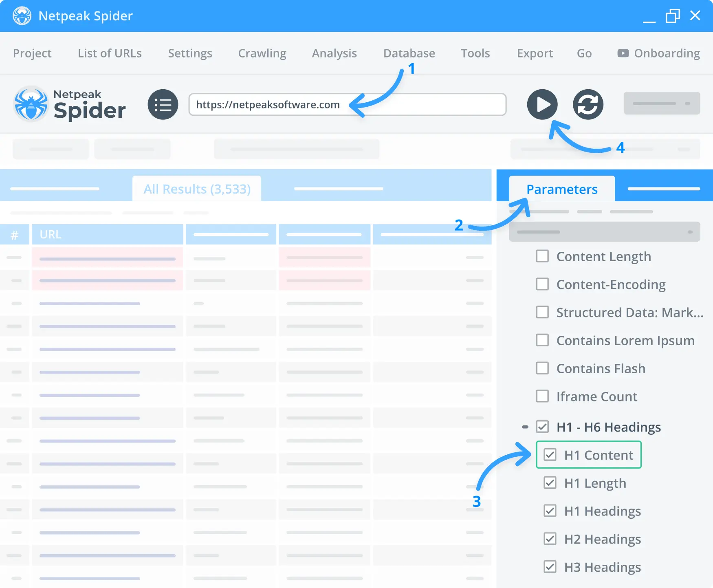Open the grey dropdown beside the refresh button
The height and width of the screenshot is (588, 713).
(662, 103)
